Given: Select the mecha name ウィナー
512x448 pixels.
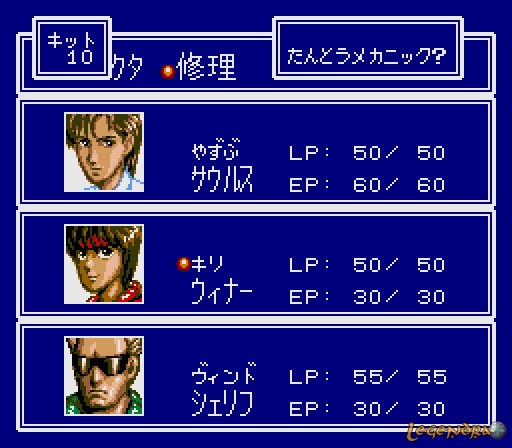Looking at the screenshot, I should [x=222, y=291].
